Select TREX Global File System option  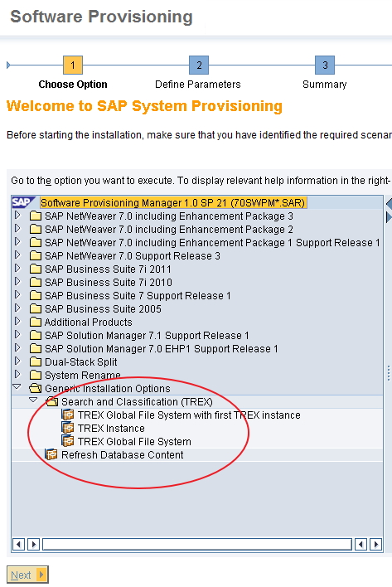[134, 442]
